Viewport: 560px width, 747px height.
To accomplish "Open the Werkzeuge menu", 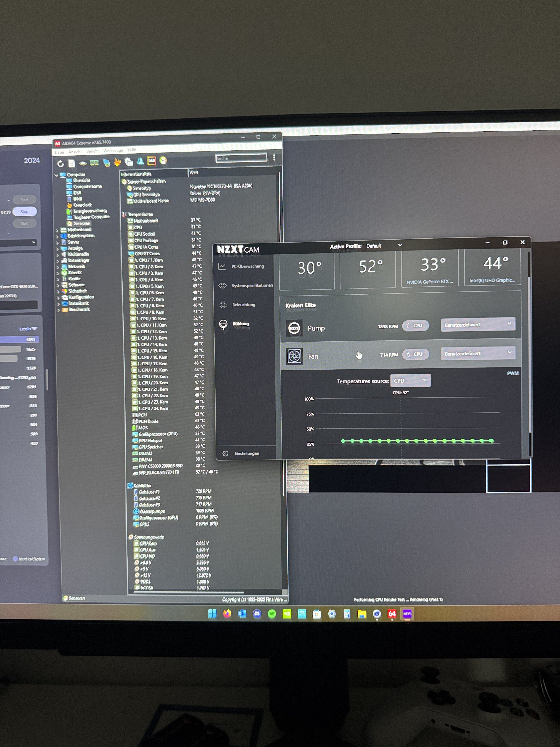I will tap(113, 151).
